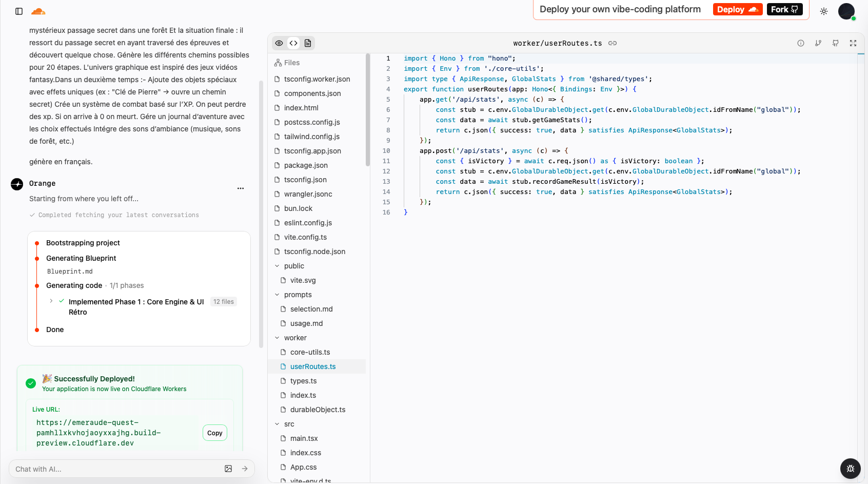The width and height of the screenshot is (868, 484).
Task: Click the GitHub icon in editor header
Action: [x=835, y=43]
